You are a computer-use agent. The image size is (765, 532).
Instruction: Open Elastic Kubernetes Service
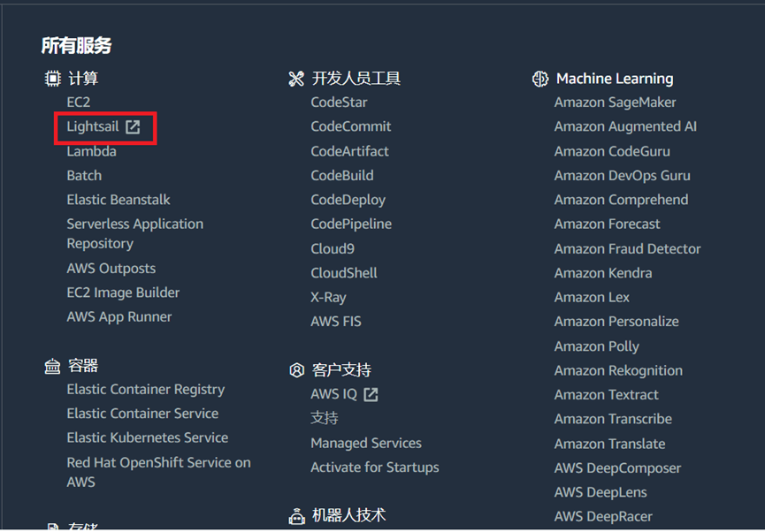click(x=147, y=437)
